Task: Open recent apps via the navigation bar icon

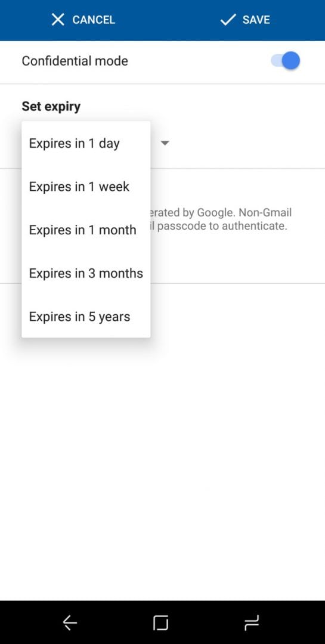Action: (252, 623)
